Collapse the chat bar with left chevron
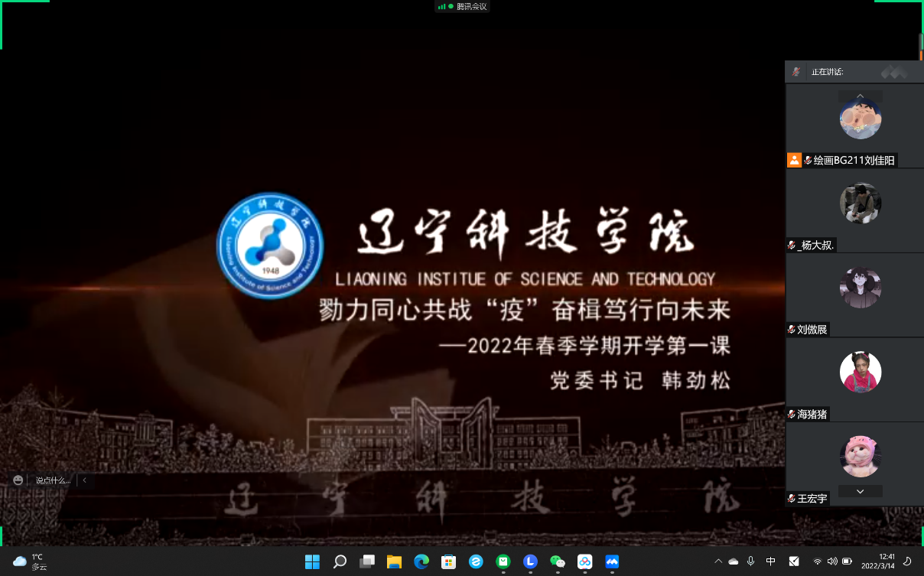The width and height of the screenshot is (924, 576). [84, 480]
